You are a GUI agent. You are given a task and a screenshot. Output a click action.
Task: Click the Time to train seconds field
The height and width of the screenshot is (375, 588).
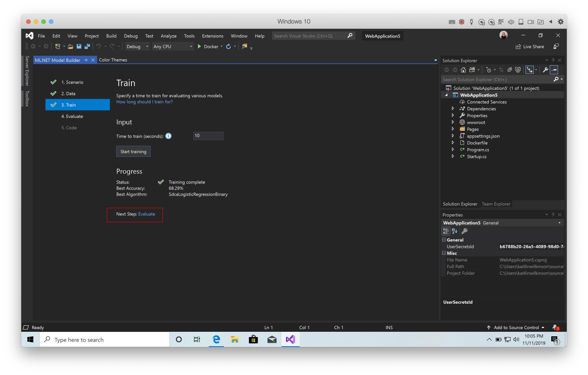click(x=208, y=136)
